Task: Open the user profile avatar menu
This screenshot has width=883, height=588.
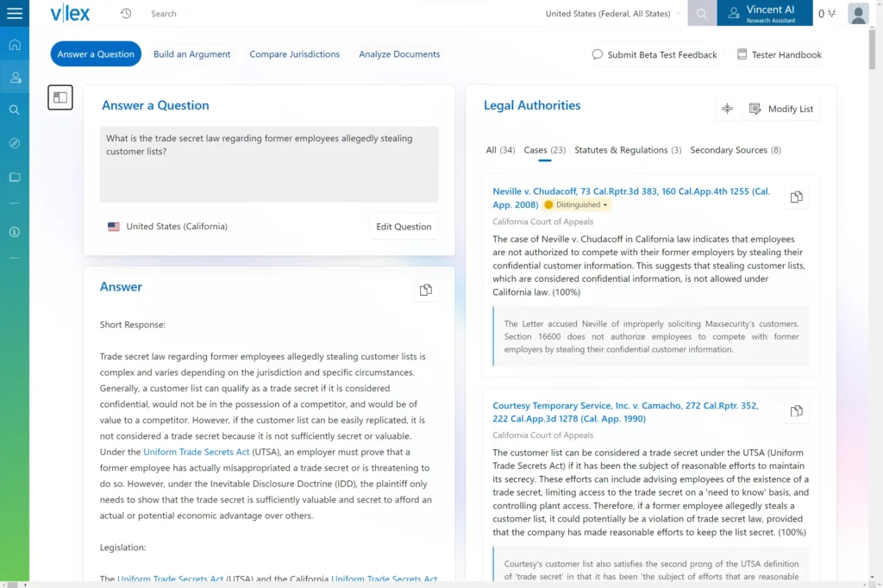Action: coord(857,14)
